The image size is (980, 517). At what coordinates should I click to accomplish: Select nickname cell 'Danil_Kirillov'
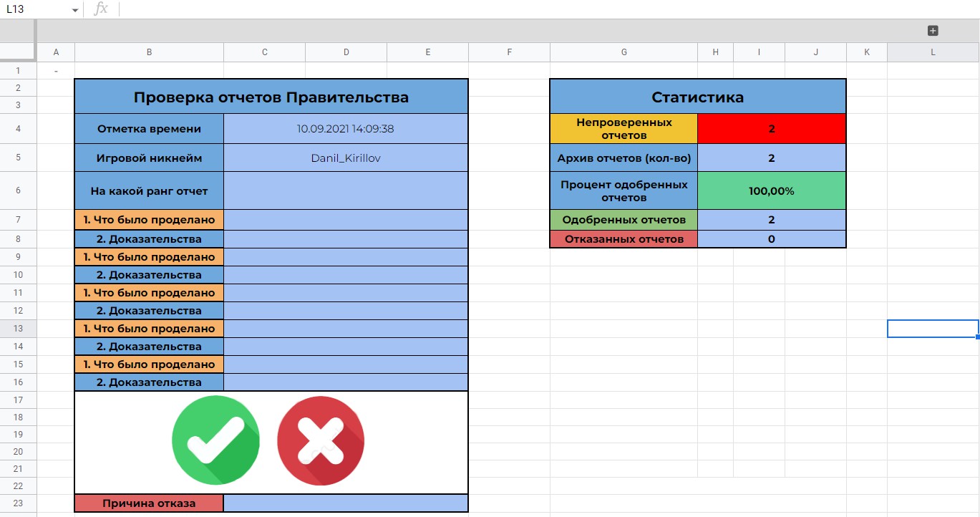pos(346,158)
